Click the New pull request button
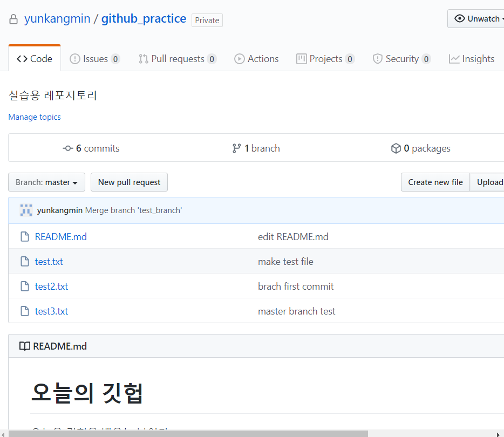The width and height of the screenshot is (504, 437). [x=129, y=182]
